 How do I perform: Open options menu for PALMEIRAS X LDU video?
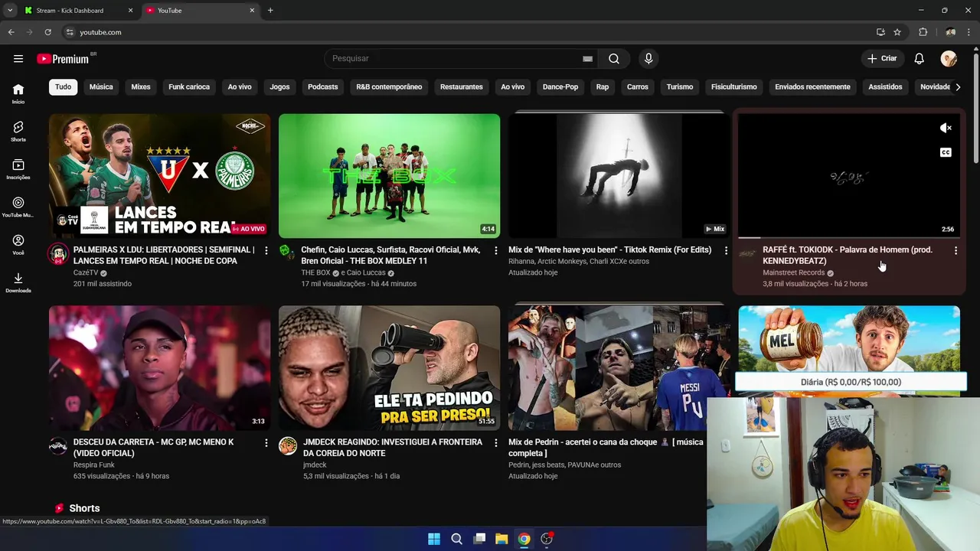point(266,250)
